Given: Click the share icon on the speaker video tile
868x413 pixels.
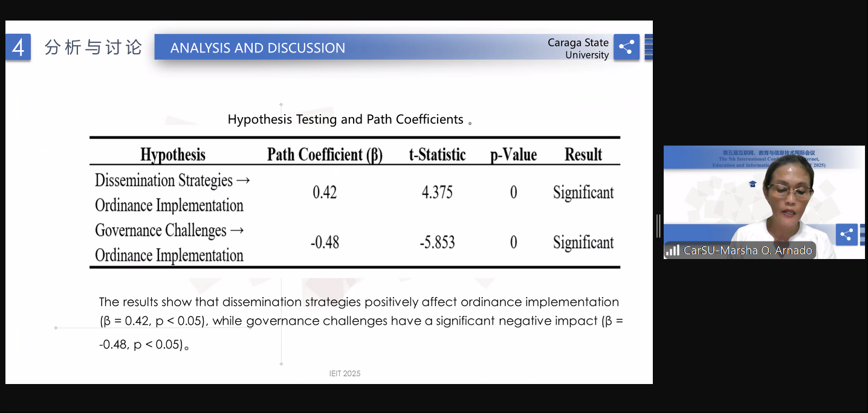Looking at the screenshot, I should click(846, 234).
